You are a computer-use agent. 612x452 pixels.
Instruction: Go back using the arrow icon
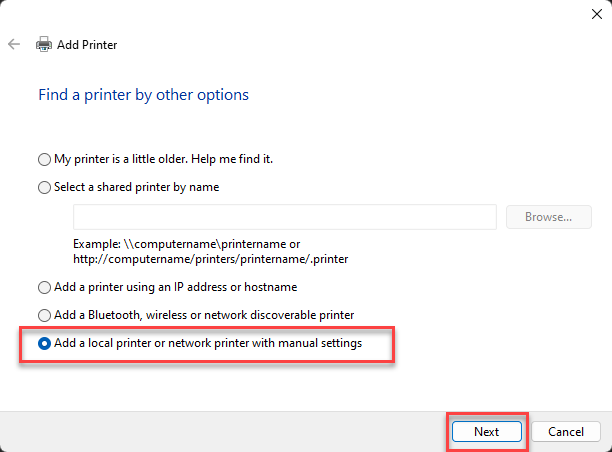point(14,44)
